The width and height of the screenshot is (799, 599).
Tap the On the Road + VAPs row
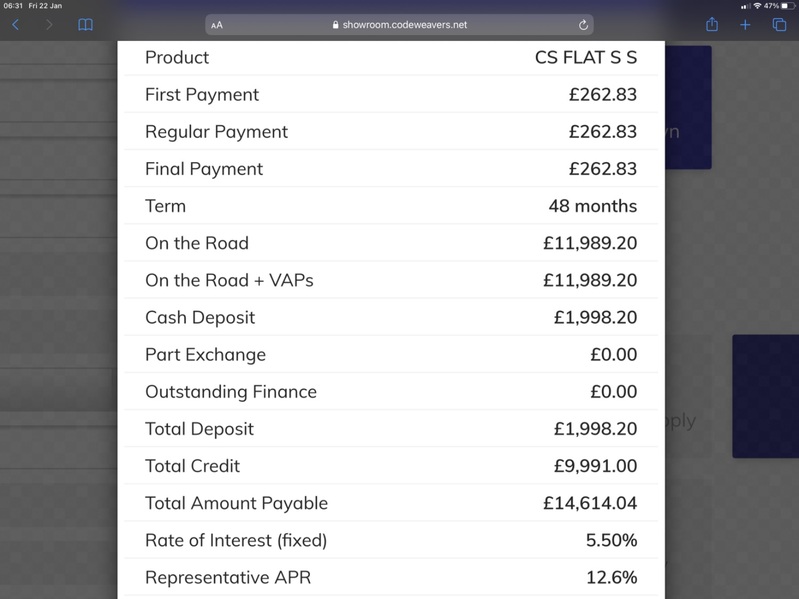(391, 280)
